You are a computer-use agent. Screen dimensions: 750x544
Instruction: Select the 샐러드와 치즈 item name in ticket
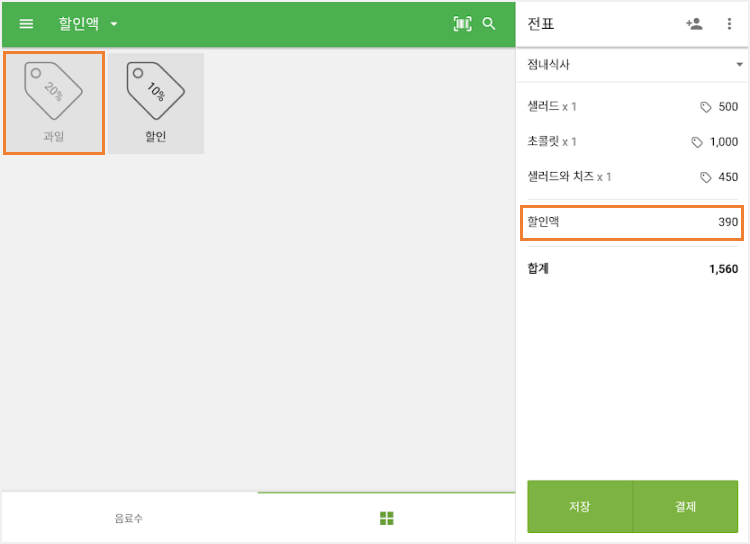(x=561, y=177)
